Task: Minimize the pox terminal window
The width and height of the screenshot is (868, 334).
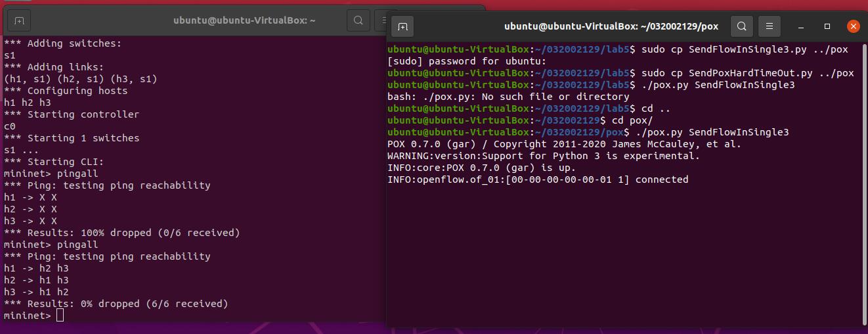Action: click(x=802, y=26)
